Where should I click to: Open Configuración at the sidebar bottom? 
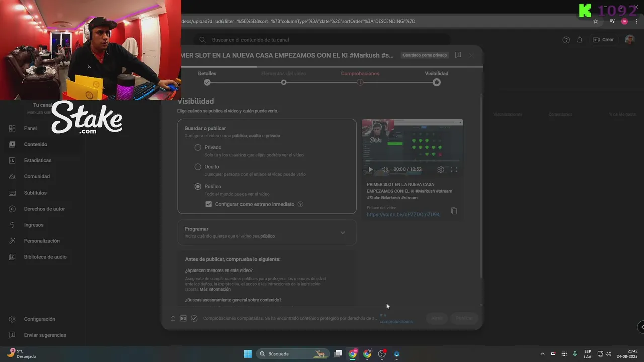point(39,319)
